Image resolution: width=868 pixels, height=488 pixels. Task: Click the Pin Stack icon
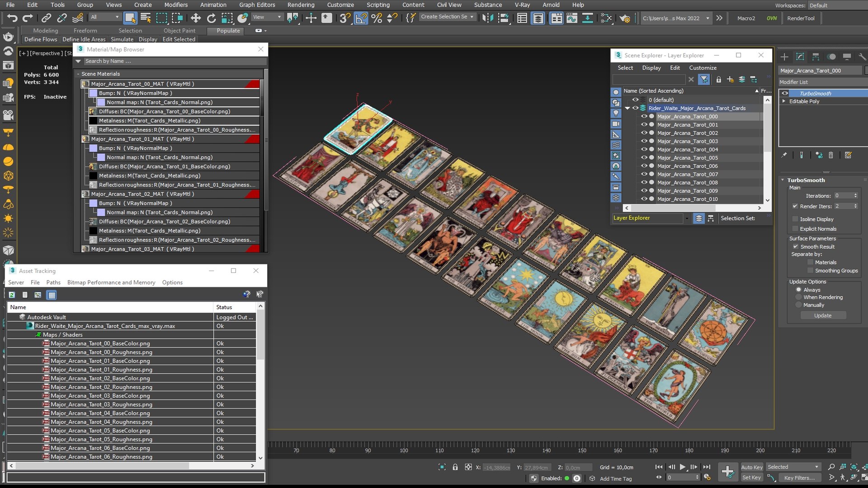point(784,155)
